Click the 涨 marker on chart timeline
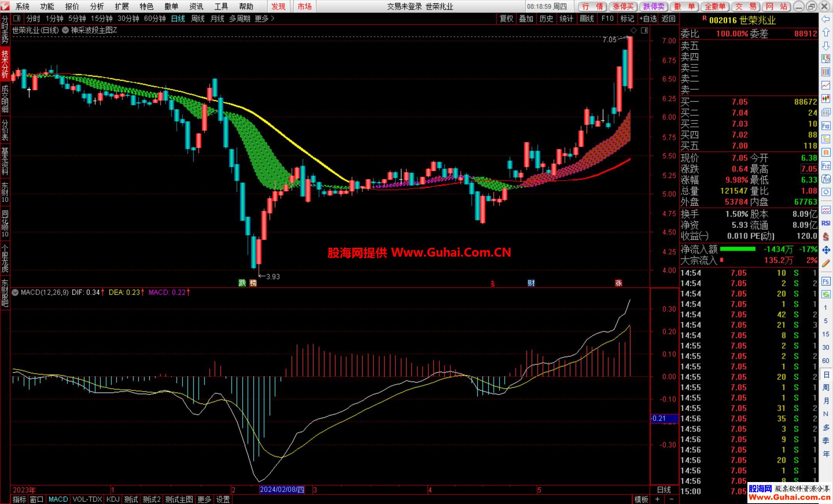This screenshot has height=504, width=833. tap(619, 283)
